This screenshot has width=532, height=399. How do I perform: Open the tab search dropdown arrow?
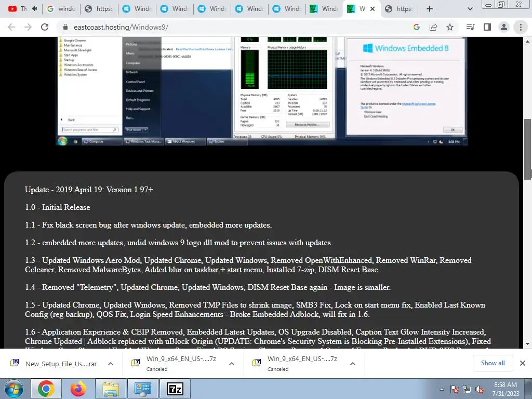tap(470, 9)
